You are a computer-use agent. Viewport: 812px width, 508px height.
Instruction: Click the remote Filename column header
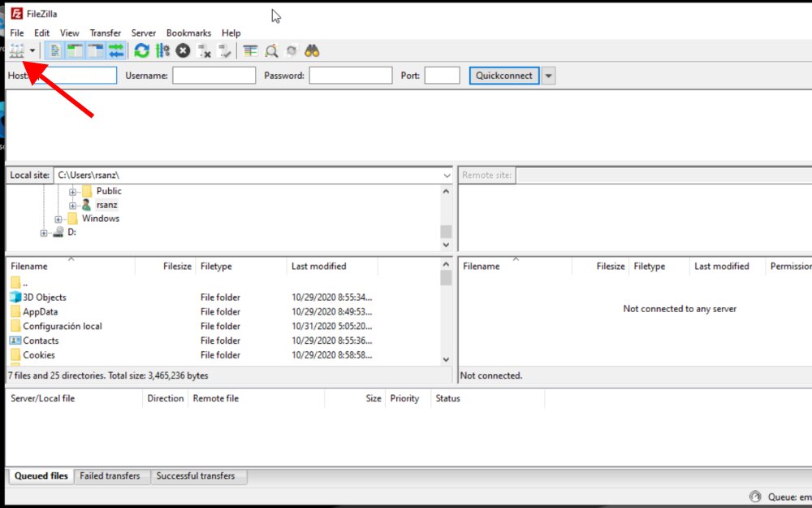point(516,267)
